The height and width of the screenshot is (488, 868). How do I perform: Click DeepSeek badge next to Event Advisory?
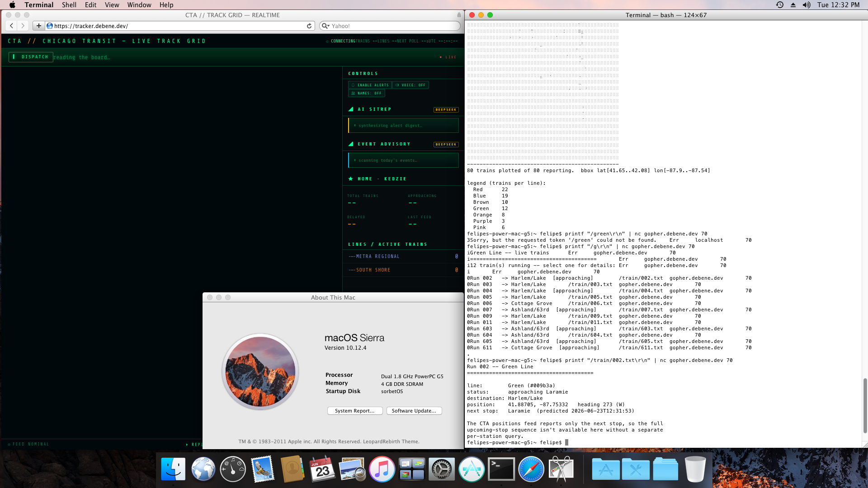pos(446,145)
